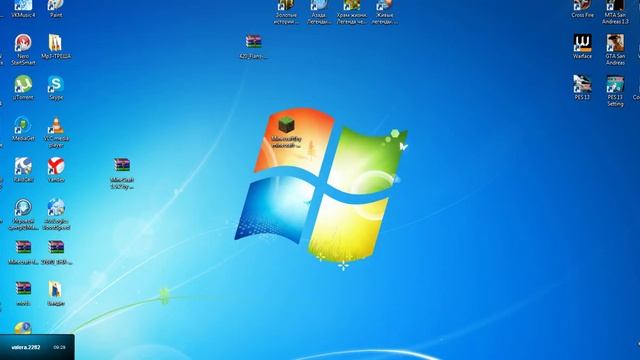This screenshot has width=640, height=360.
Task: Select the world WinRAR archive
Action: click(x=23, y=293)
